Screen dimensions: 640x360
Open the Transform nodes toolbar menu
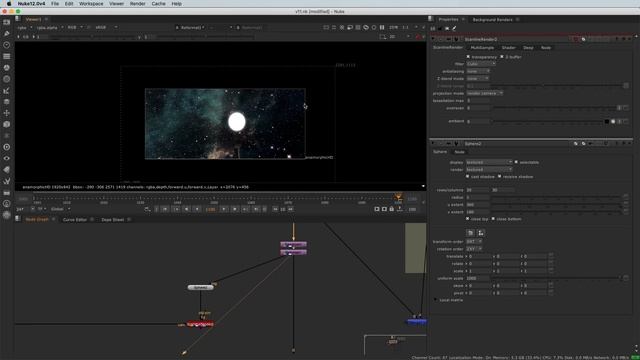(x=7, y=113)
